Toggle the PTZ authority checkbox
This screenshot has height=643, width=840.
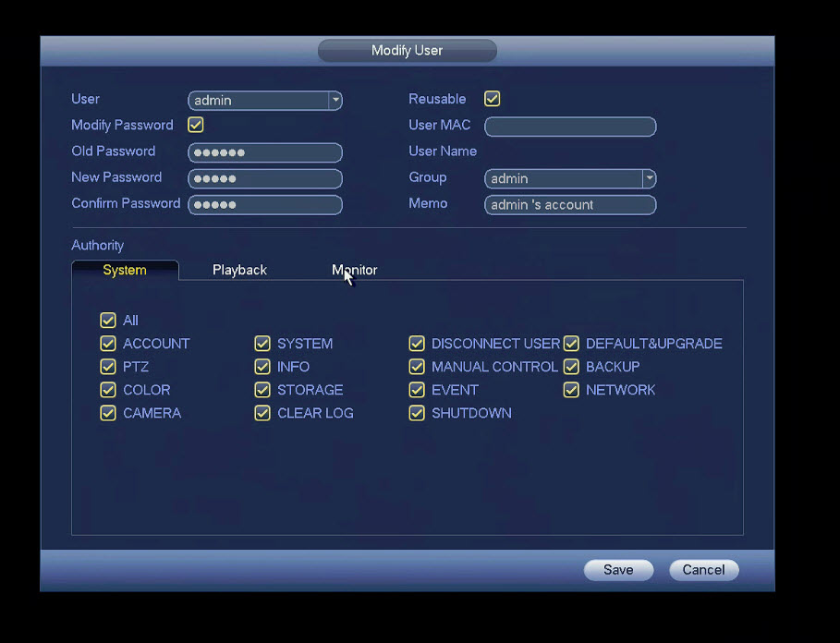click(108, 367)
